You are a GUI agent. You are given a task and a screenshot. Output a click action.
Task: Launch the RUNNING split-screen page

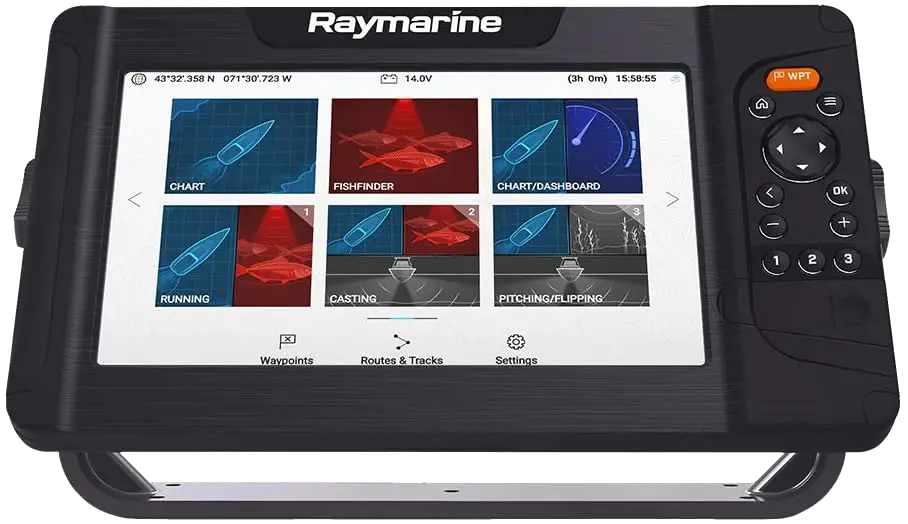(235, 256)
